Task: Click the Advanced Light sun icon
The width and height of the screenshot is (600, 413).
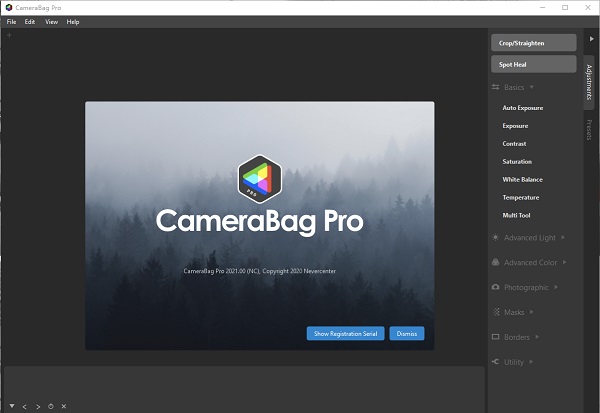Action: click(496, 237)
